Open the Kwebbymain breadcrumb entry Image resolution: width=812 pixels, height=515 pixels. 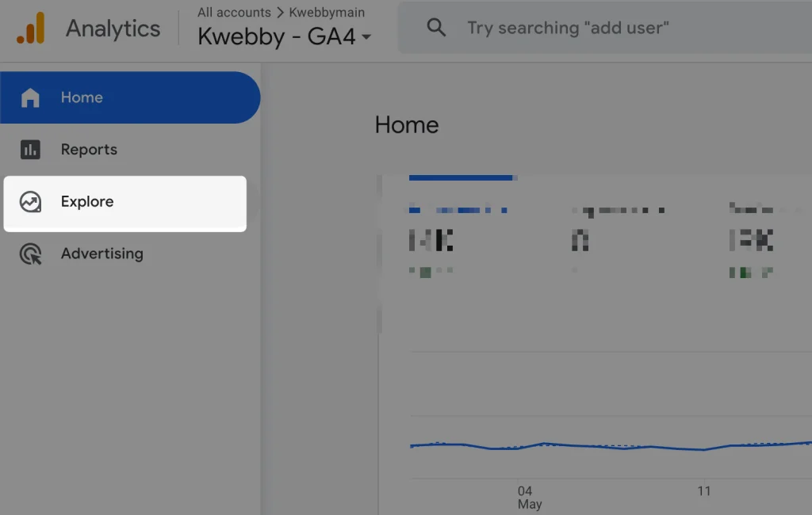pyautogui.click(x=327, y=12)
